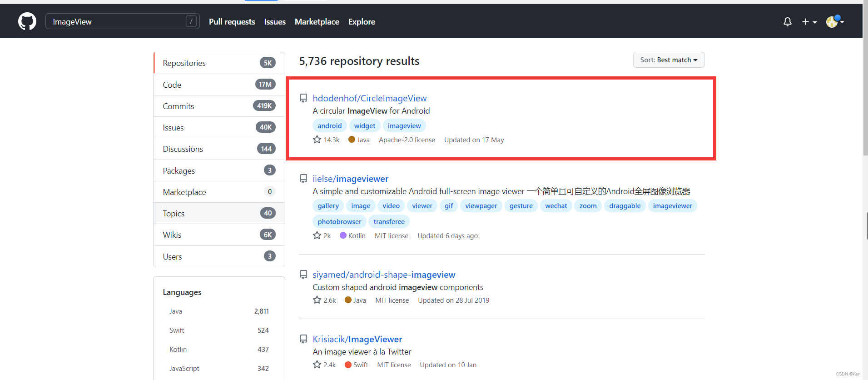This screenshot has width=868, height=380.
Task: Open the Krisiacik/ImageViewer repository
Action: (357, 339)
